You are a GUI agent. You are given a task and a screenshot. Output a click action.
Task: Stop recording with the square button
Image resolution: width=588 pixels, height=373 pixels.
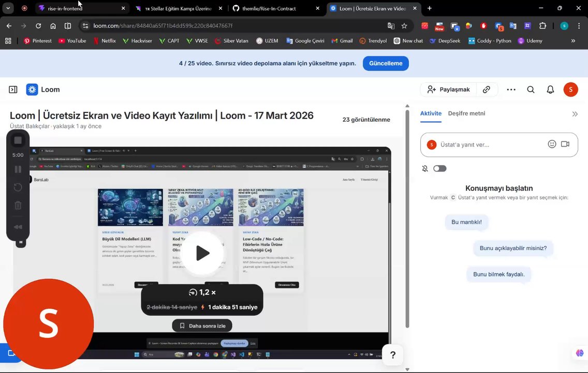point(18,140)
